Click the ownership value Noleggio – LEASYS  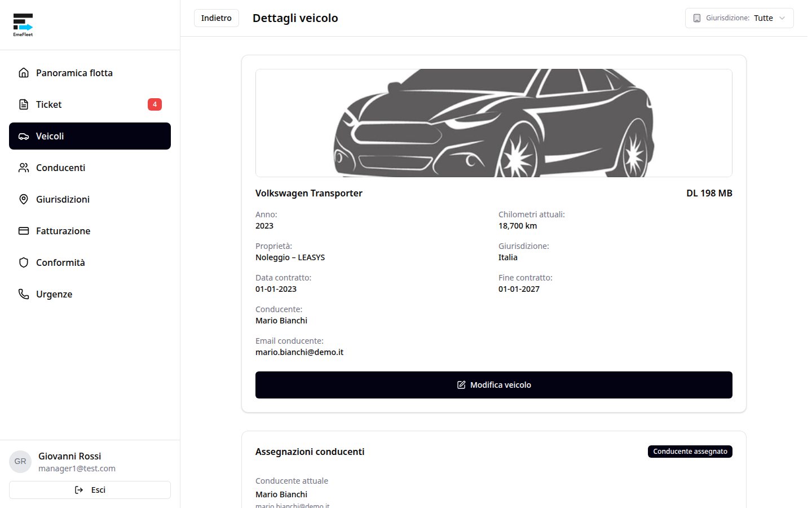pos(290,257)
